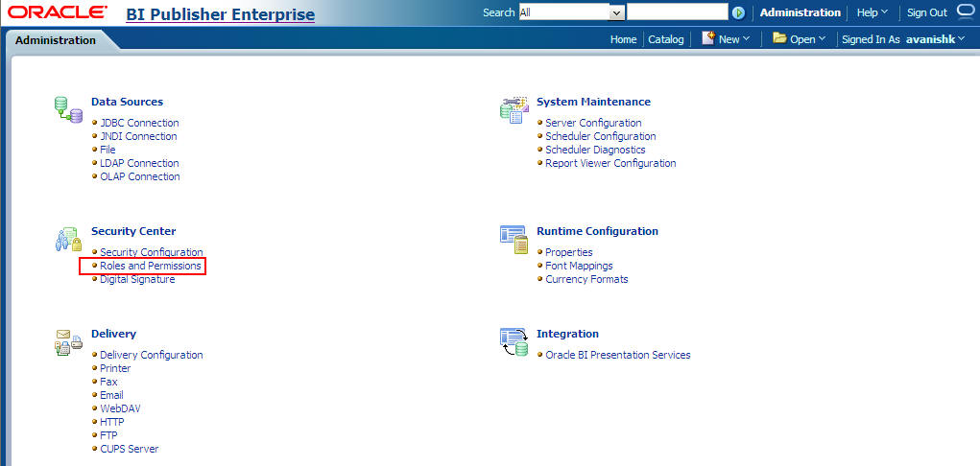Image resolution: width=980 pixels, height=466 pixels.
Task: Click the Integration heading
Action: (x=567, y=335)
